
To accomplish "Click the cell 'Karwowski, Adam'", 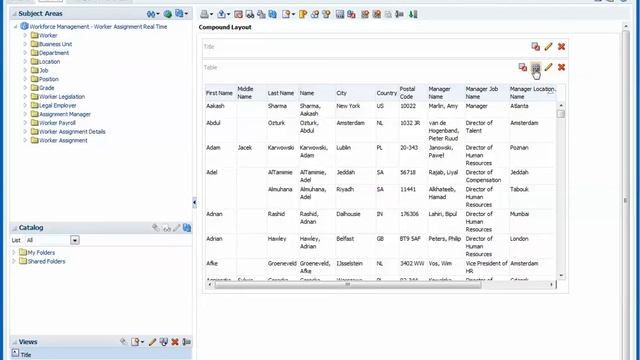I will (x=313, y=151).
